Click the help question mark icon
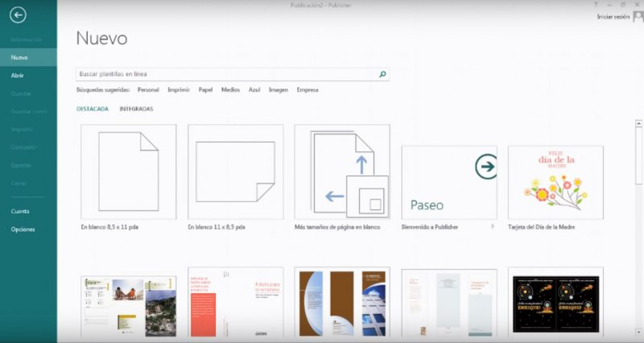Image resolution: width=644 pixels, height=343 pixels. click(596, 5)
